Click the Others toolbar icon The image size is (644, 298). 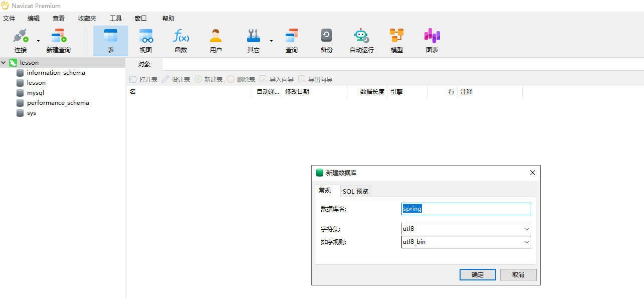tap(254, 41)
